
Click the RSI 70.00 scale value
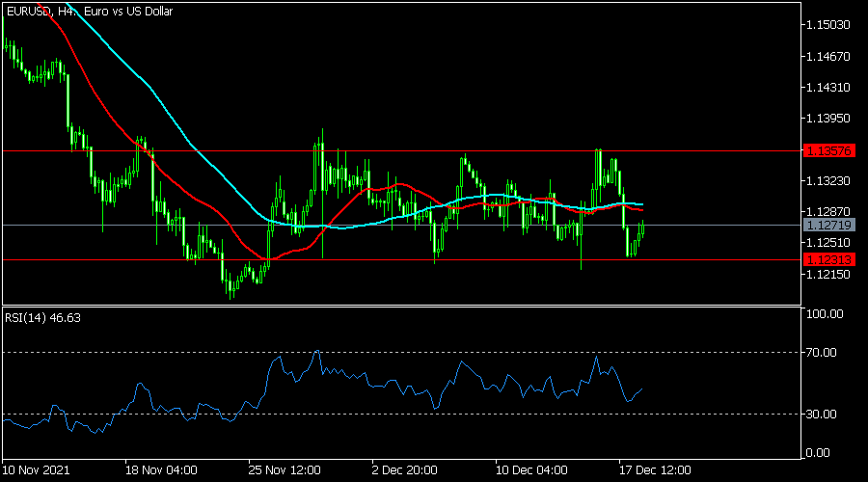822,353
